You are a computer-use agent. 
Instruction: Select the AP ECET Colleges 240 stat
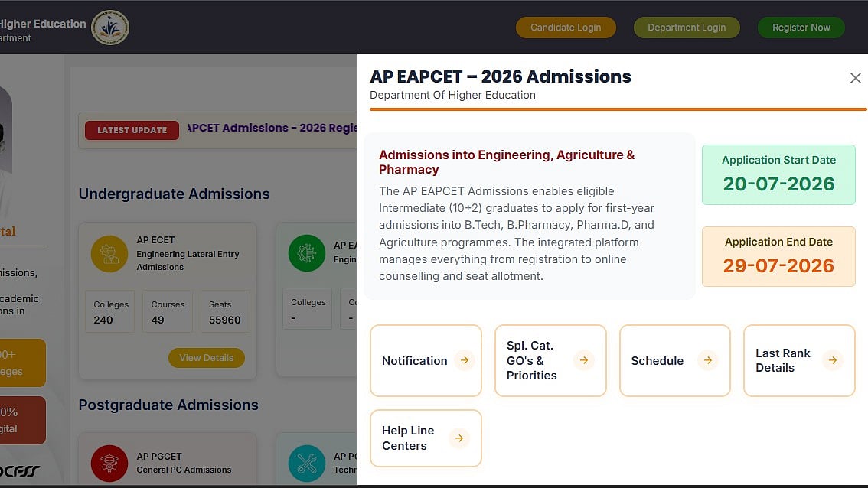[109, 311]
